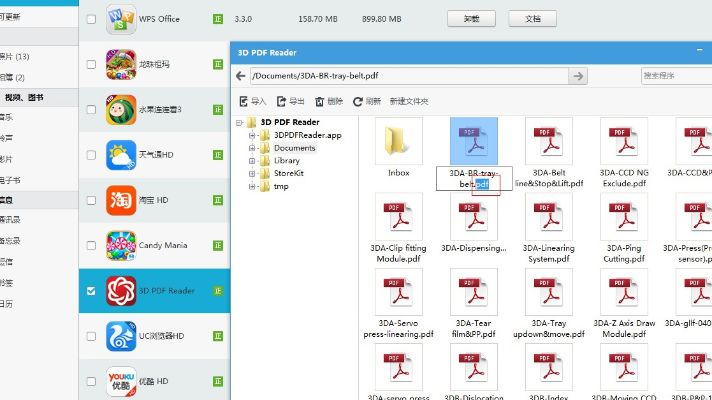Screen dimensions: 712x400
Task: Expand the Documents folder tree node
Action: coord(252,148)
